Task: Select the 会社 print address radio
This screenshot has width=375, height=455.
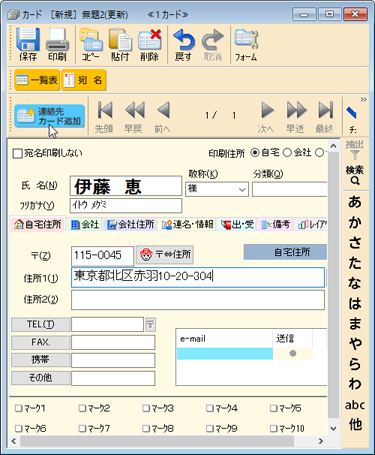Action: coord(287,153)
